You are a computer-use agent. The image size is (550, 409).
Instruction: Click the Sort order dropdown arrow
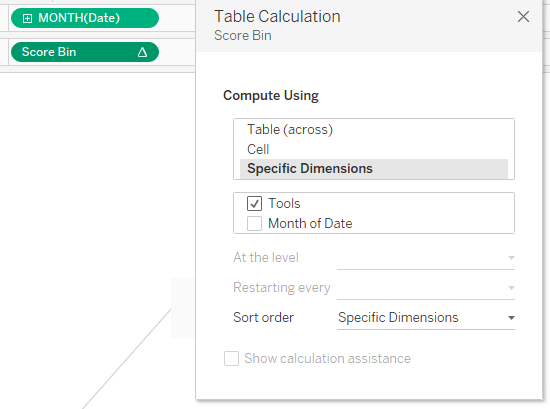(x=511, y=318)
